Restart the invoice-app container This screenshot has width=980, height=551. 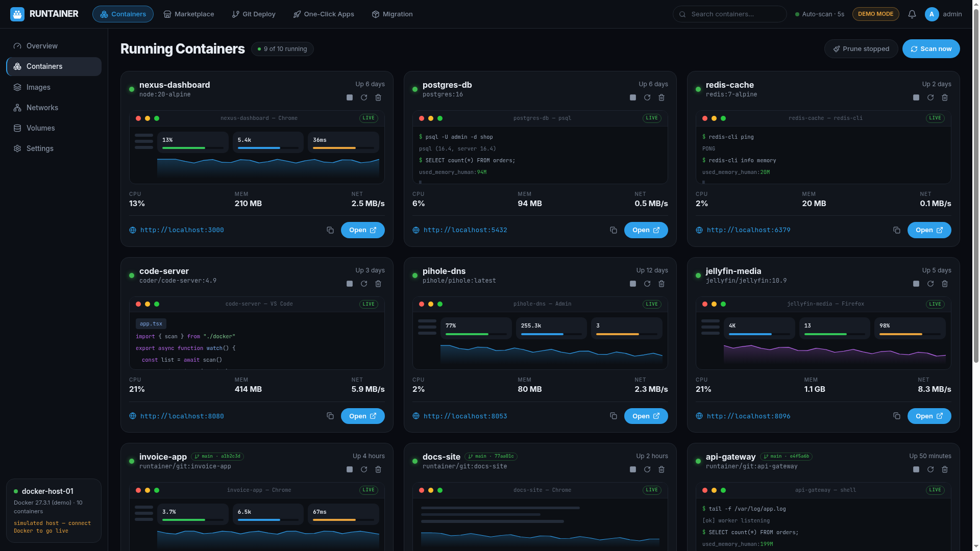point(364,469)
